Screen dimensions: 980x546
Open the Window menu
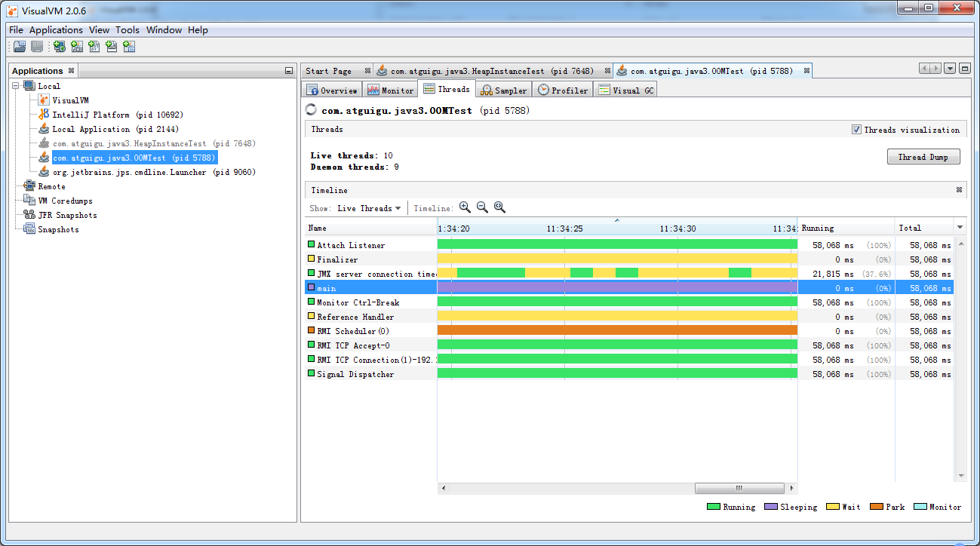(x=164, y=30)
